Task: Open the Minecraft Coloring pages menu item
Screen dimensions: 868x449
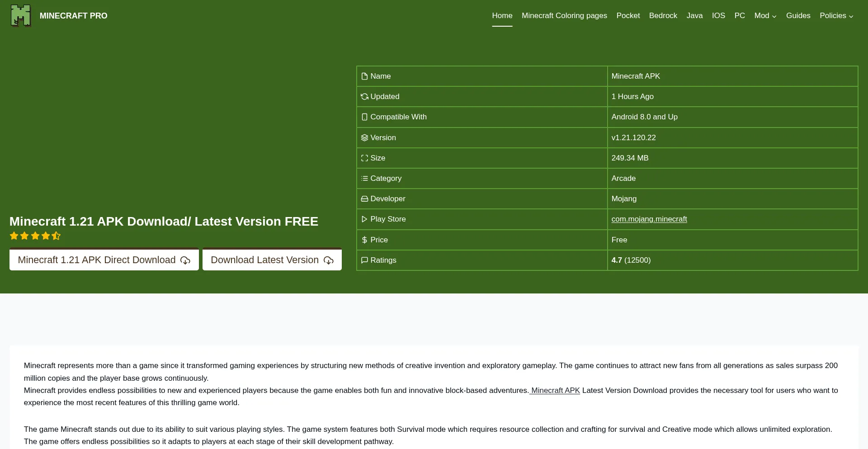Action: click(564, 16)
